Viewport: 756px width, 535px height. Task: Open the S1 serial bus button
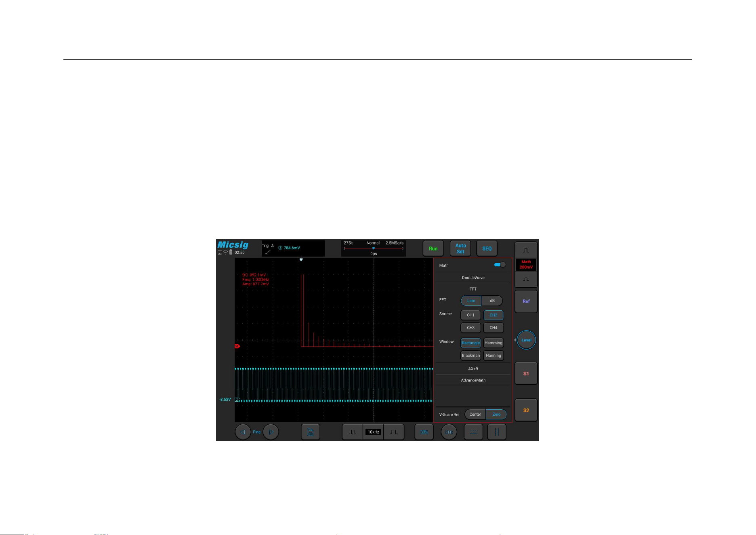[526, 373]
